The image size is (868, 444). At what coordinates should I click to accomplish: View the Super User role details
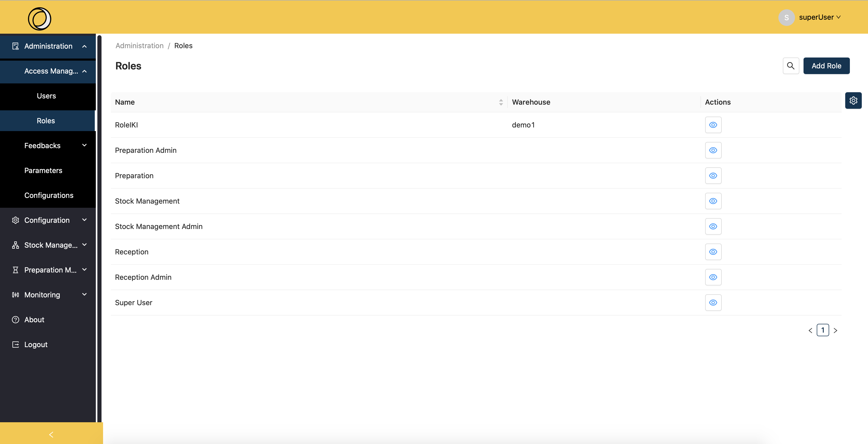point(713,303)
